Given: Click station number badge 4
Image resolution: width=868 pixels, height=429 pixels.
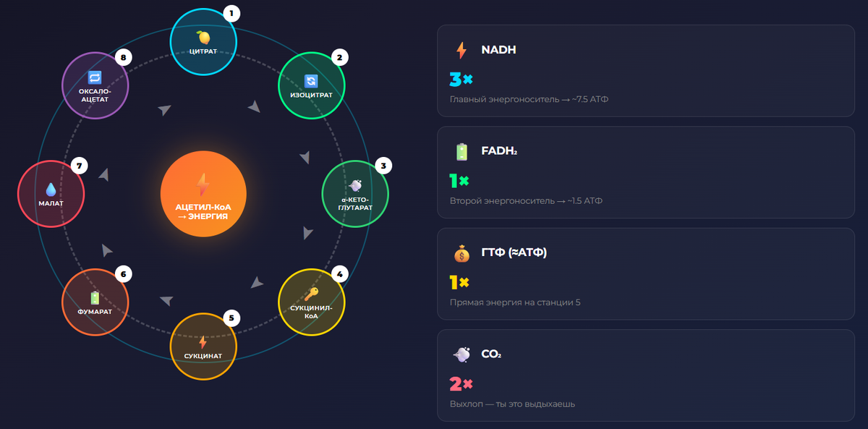Looking at the screenshot, I should click(x=339, y=273).
